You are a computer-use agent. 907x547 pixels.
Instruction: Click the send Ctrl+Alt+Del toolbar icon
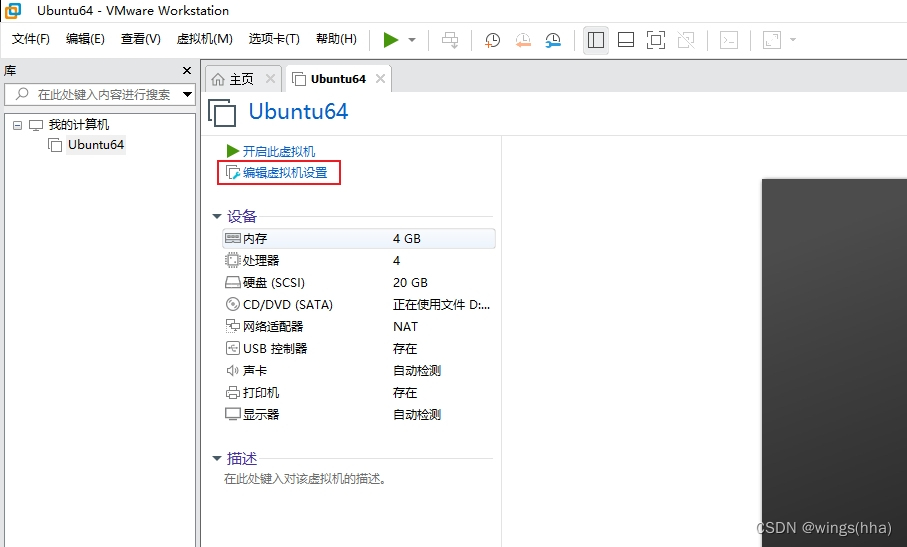click(450, 40)
